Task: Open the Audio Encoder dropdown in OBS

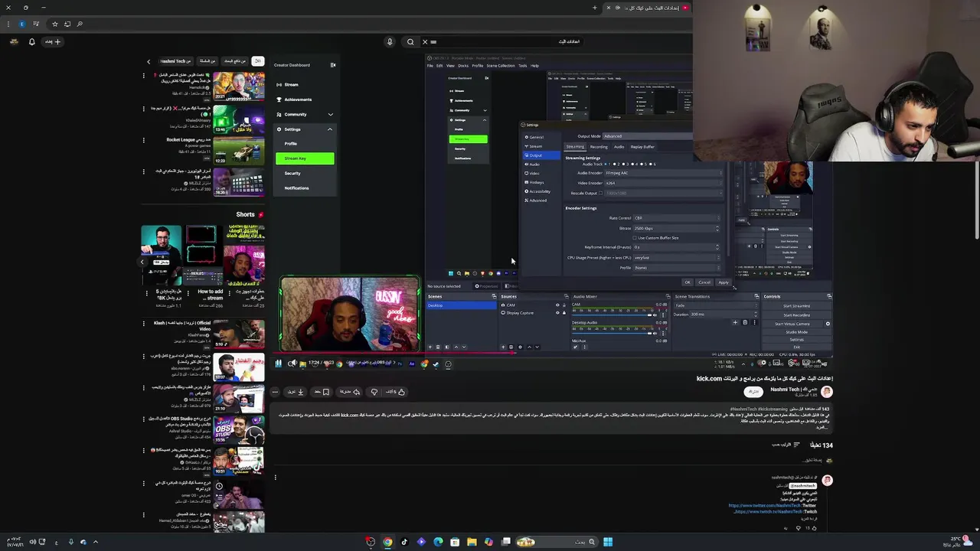Action: 663,173
